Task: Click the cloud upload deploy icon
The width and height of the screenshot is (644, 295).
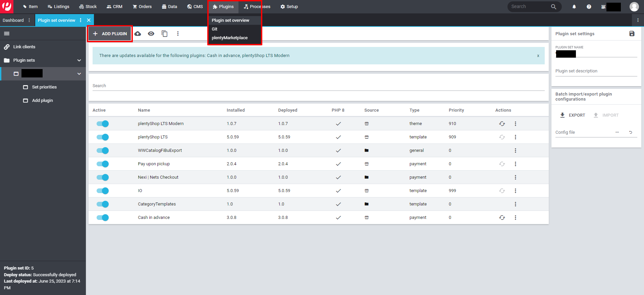Action: coord(138,34)
